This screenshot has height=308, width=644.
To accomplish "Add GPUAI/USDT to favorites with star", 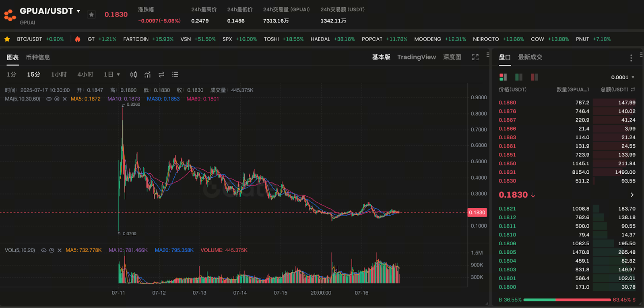I will (x=91, y=14).
